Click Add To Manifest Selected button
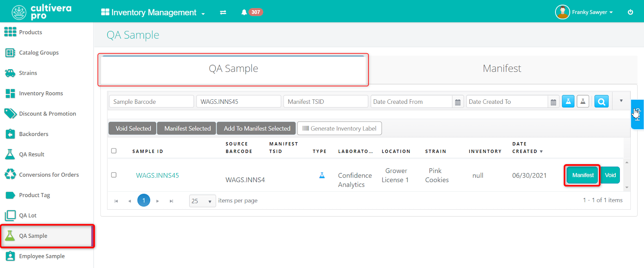Screen dimensions: 644x268 [257, 128]
